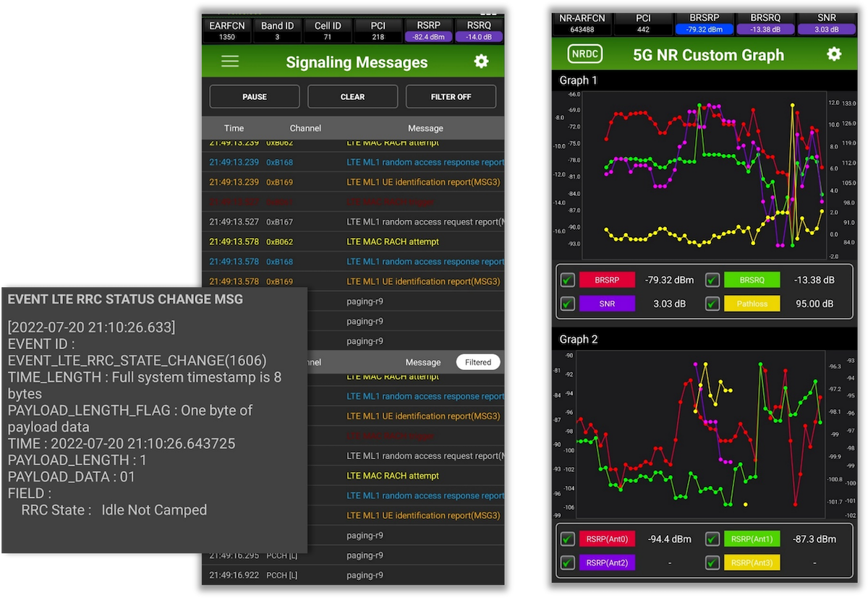This screenshot has width=868, height=598.
Task: Clear the signaling message list
Action: pyautogui.click(x=353, y=96)
